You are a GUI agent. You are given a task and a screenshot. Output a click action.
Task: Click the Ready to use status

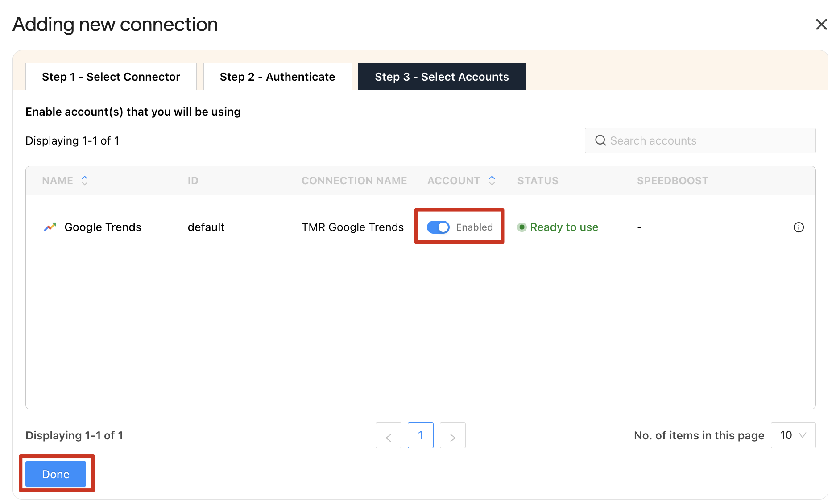(x=564, y=227)
